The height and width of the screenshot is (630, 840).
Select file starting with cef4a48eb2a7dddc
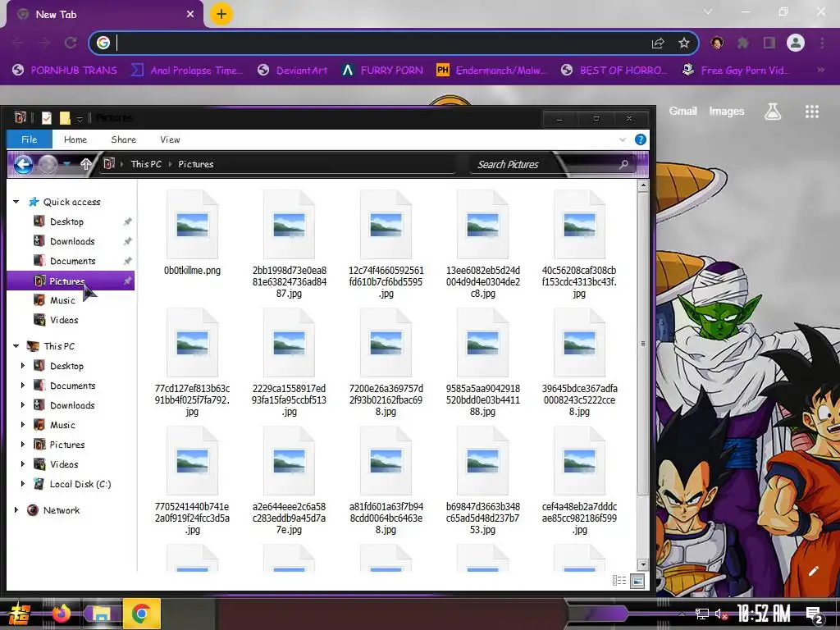(579, 481)
